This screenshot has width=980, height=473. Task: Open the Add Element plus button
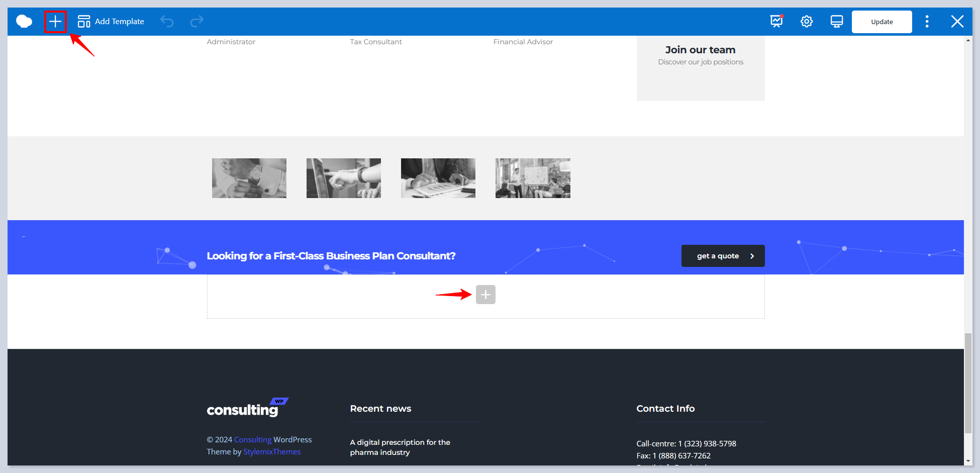click(55, 22)
